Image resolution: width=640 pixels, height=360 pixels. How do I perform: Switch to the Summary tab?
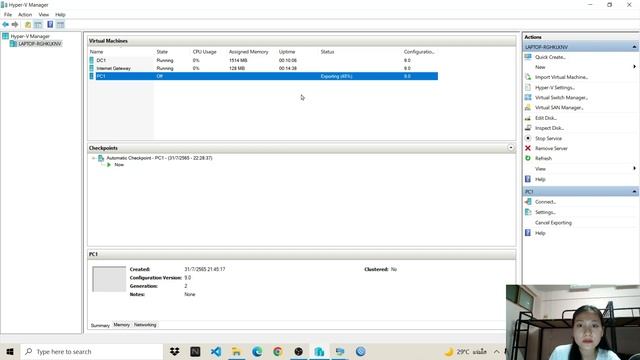click(x=100, y=325)
